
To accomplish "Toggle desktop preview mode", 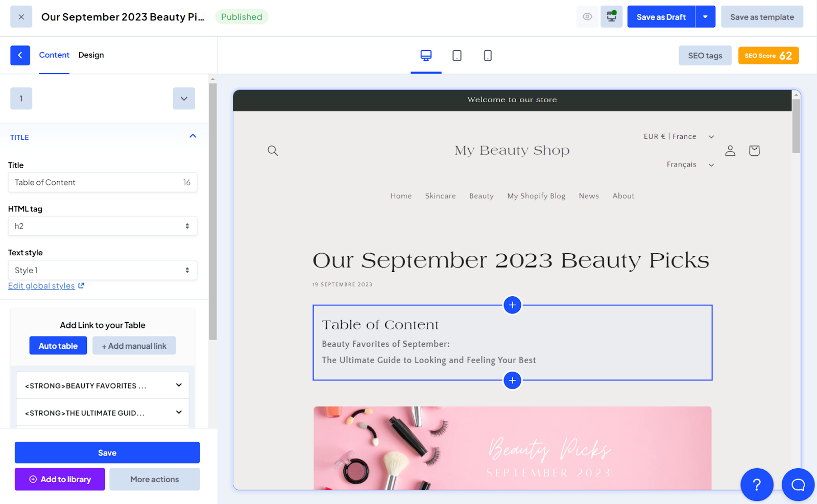I will coord(426,55).
